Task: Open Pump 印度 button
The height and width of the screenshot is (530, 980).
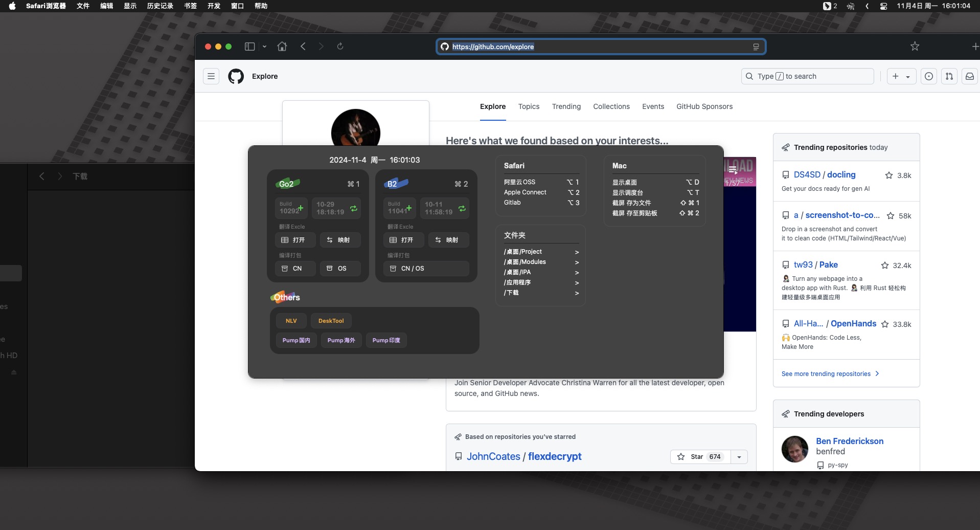Action: click(x=386, y=340)
